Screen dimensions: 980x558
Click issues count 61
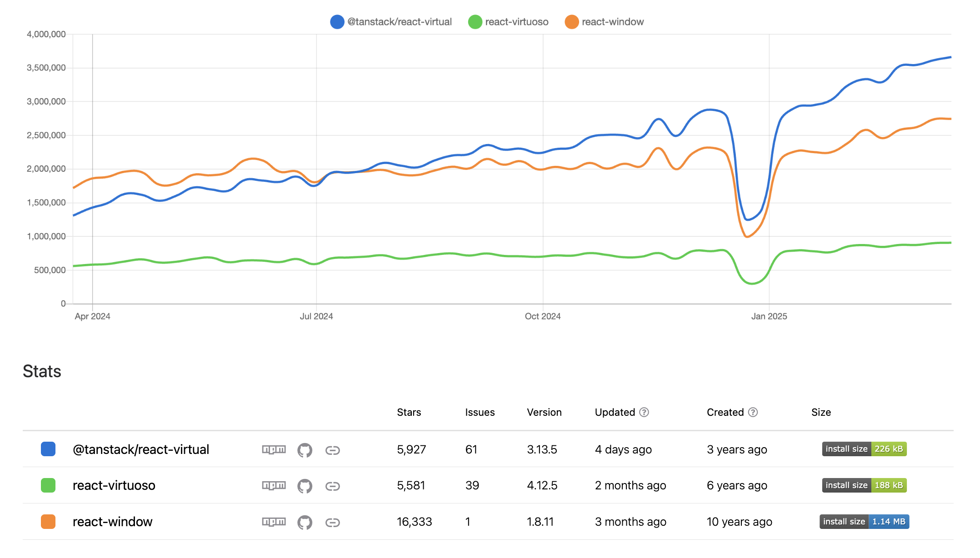click(x=471, y=449)
